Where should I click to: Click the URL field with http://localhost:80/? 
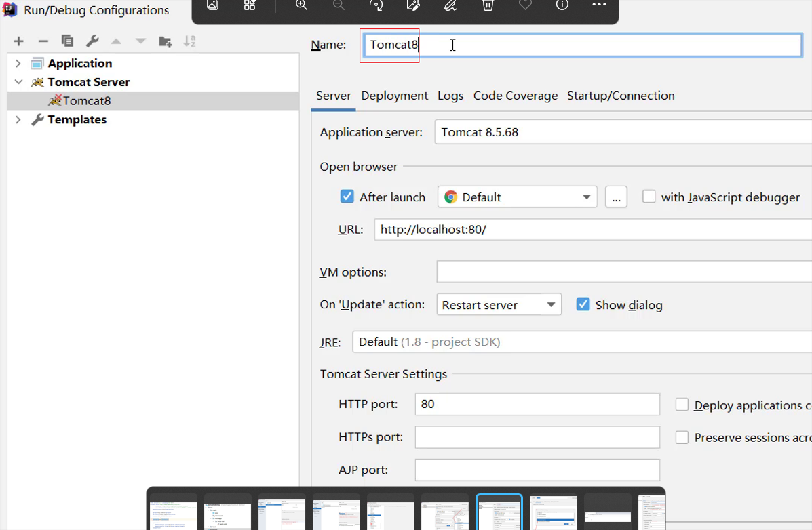pos(593,229)
